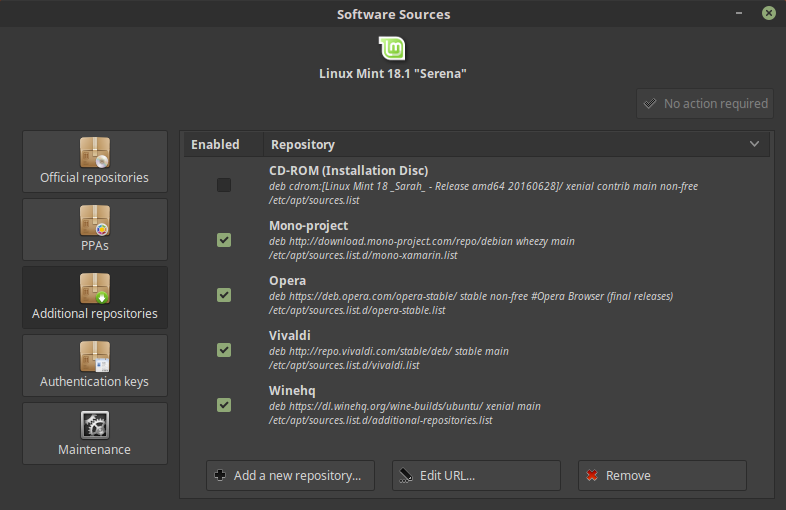Click the deb cdrom Linux Mint 18 Sarah line
This screenshot has width=786, height=510.
[x=483, y=187]
